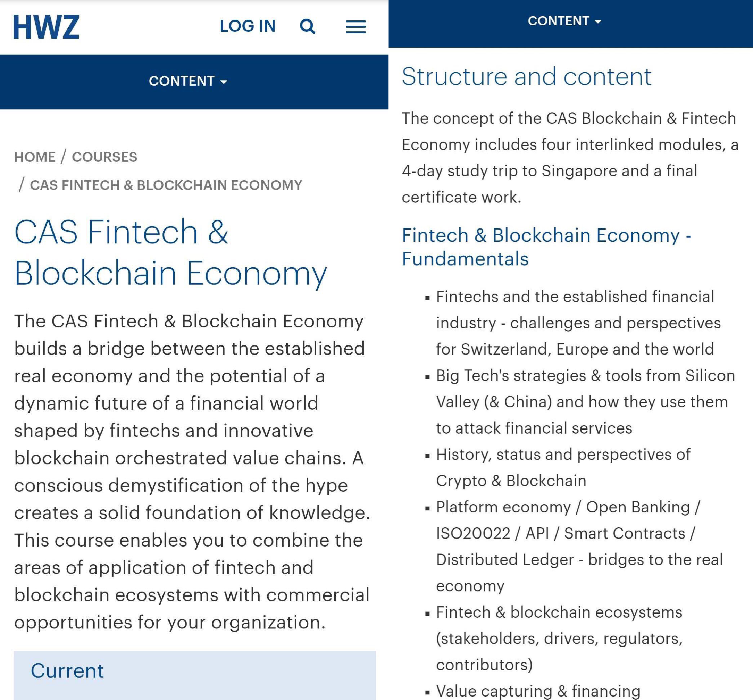
Task: Click the Platform economy / Open Banking bullet
Action: click(x=579, y=546)
